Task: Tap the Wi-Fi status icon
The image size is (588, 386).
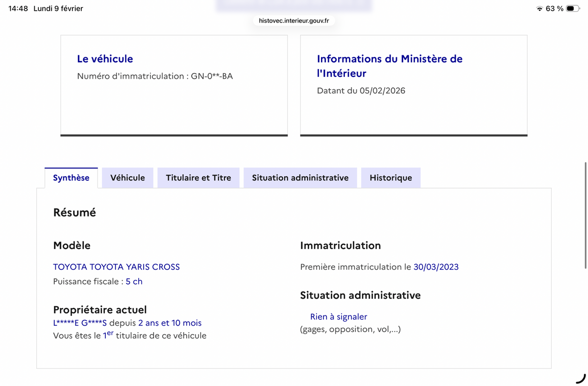Action: [539, 9]
